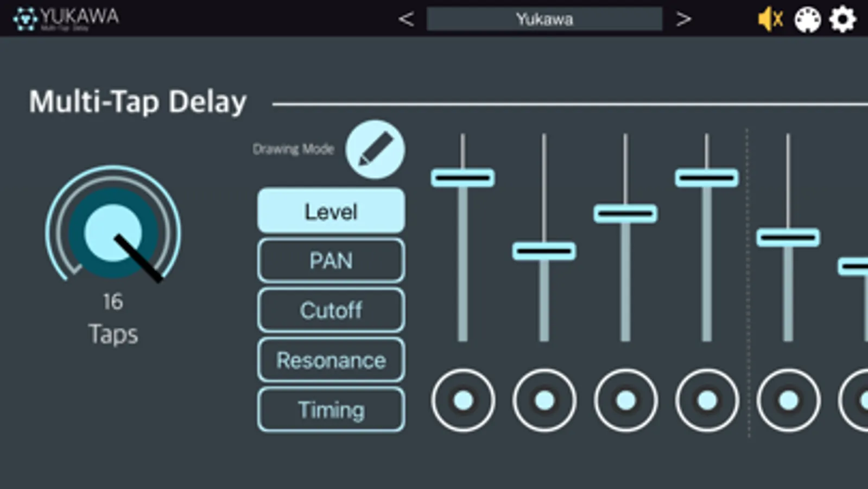This screenshot has height=489, width=868.
Task: Select the Cutoff parameter button
Action: pos(331,310)
